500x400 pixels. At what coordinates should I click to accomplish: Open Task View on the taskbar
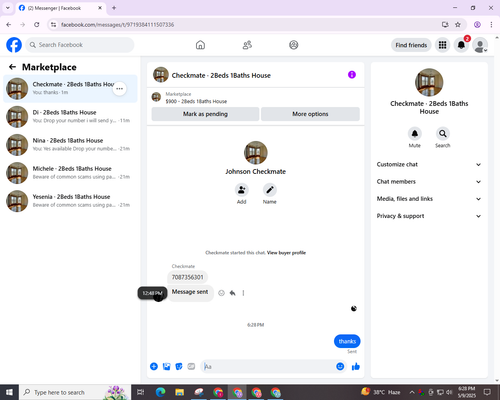coord(141,392)
